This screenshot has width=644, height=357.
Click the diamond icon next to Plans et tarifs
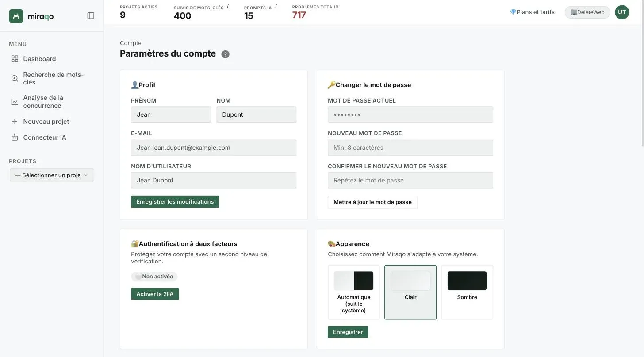[x=513, y=12]
